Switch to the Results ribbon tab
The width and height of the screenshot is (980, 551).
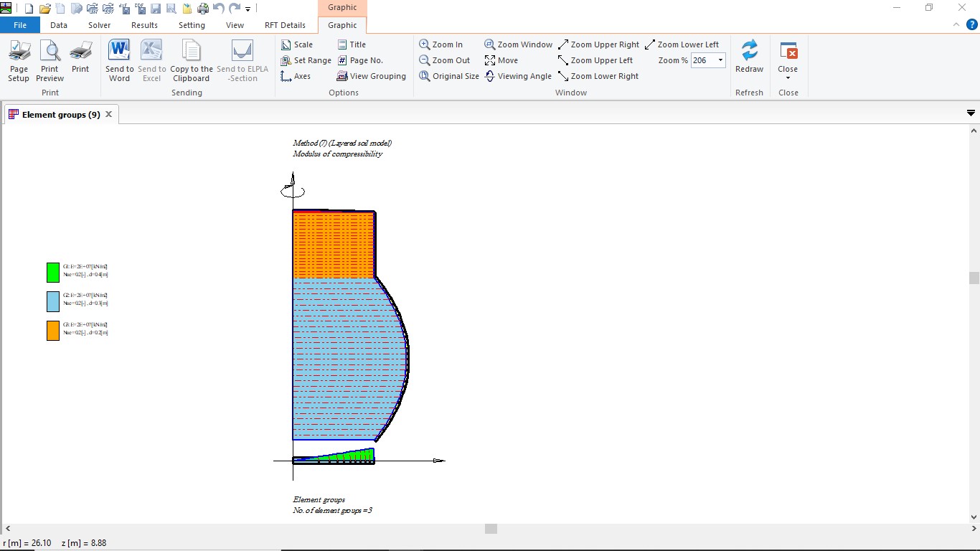click(x=144, y=25)
